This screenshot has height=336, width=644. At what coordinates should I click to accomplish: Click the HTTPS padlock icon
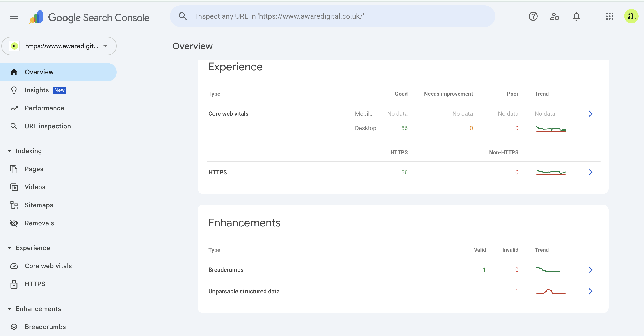click(x=14, y=284)
